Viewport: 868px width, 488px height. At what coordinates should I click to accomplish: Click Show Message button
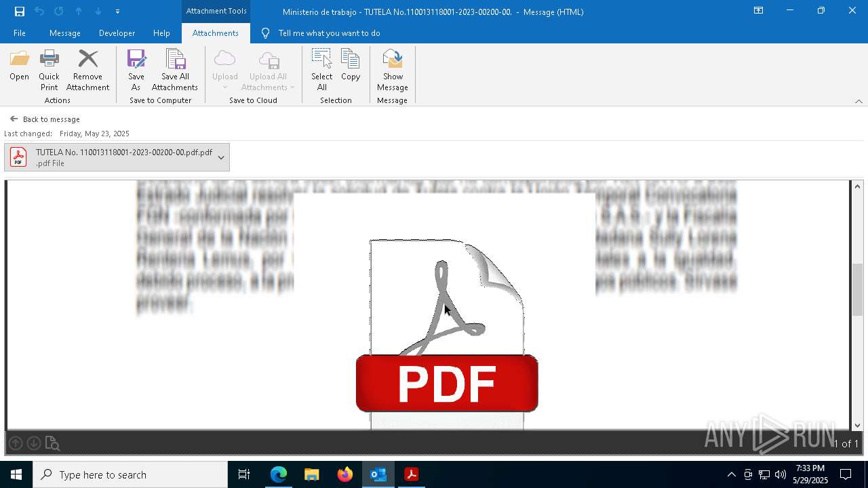pos(393,70)
